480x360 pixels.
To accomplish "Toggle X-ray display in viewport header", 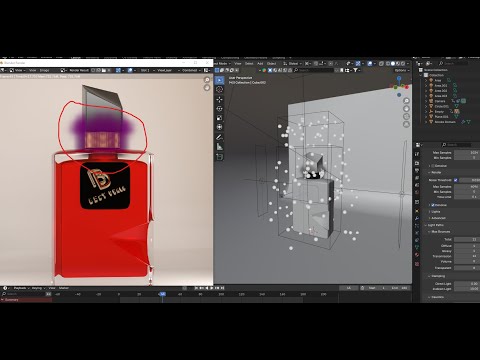I will tap(381, 63).
